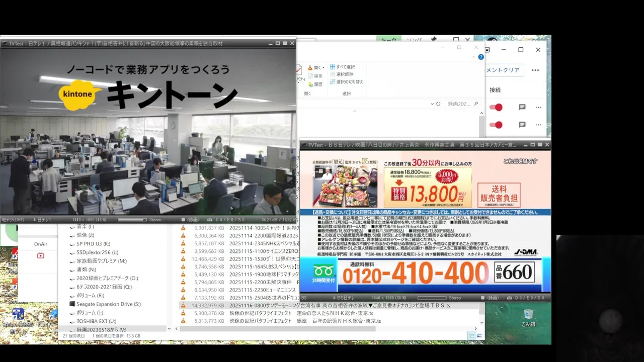Click the magnifier icon in Explorer search box

pos(476,104)
